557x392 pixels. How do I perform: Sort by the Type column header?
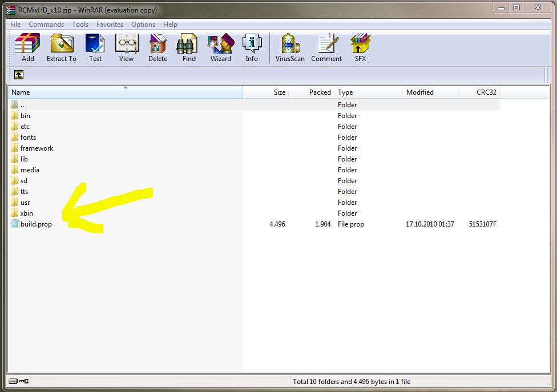[x=368, y=92]
